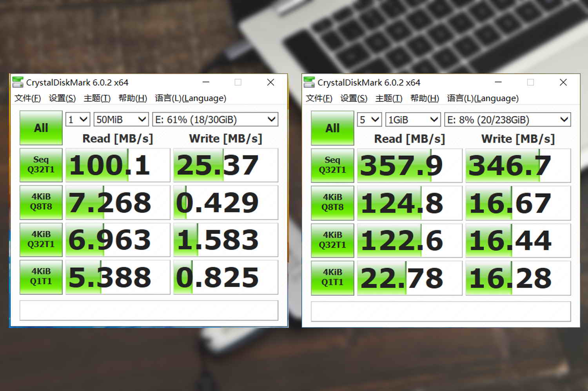Click the read result 22.78
Image resolution: width=588 pixels, height=391 pixels.
click(410, 278)
